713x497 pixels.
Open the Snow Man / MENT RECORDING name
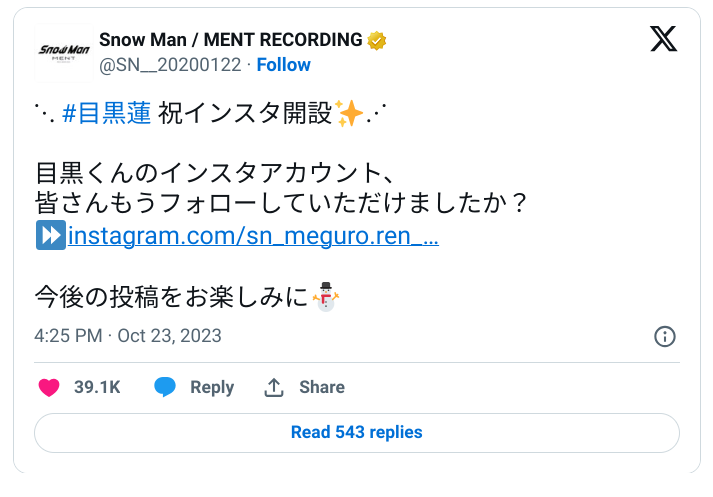point(231,40)
